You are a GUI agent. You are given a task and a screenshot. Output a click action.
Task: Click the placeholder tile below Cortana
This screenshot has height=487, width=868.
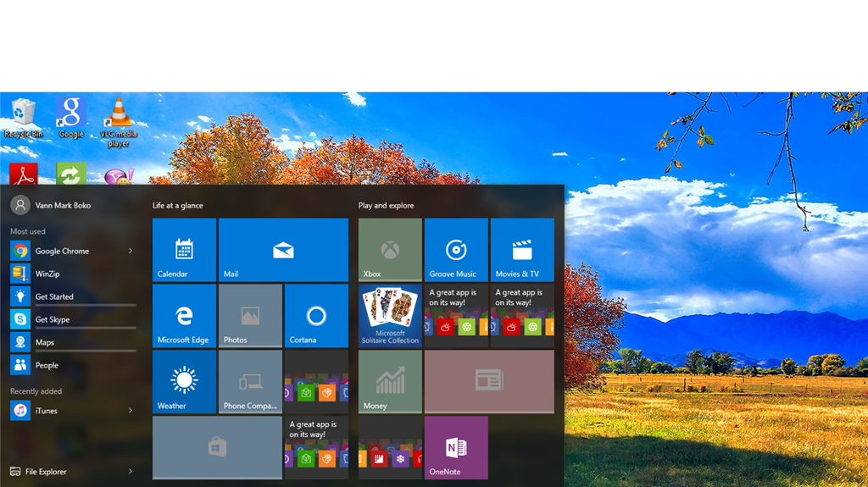point(316,382)
